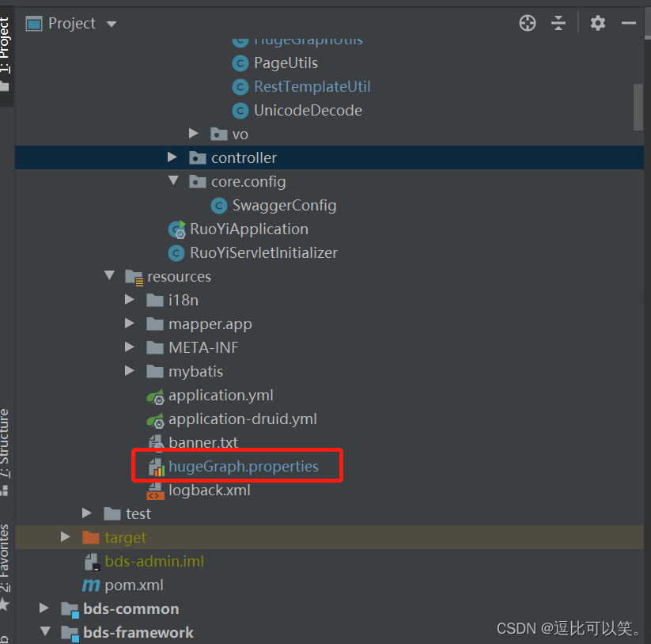Image resolution: width=651 pixels, height=644 pixels.
Task: Open hugeGraph.properties file
Action: pyautogui.click(x=244, y=467)
